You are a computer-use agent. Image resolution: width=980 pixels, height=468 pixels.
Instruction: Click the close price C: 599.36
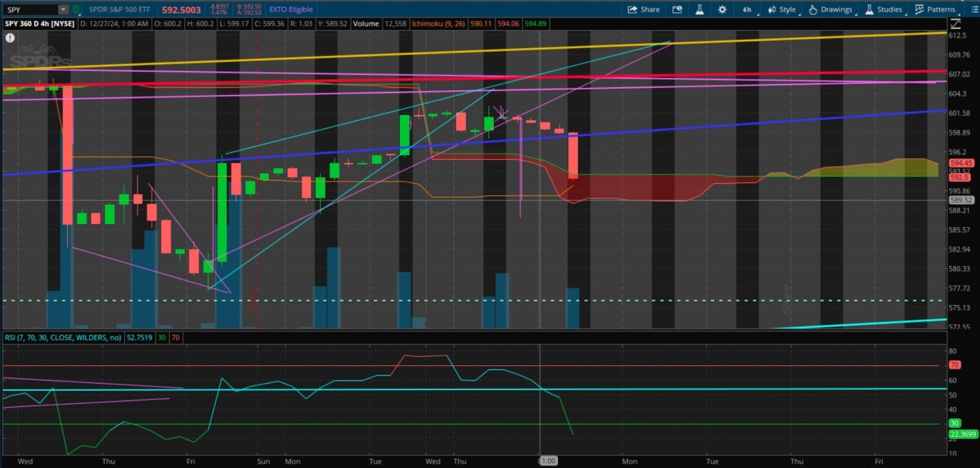[269, 24]
